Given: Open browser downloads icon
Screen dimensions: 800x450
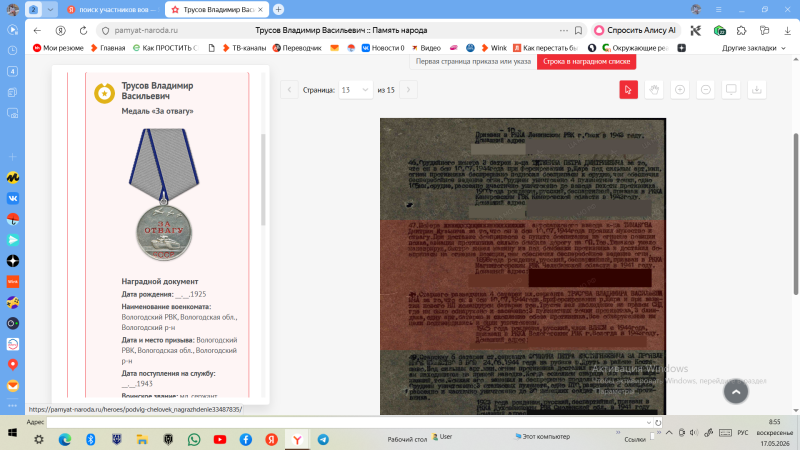Looking at the screenshot, I should (787, 30).
